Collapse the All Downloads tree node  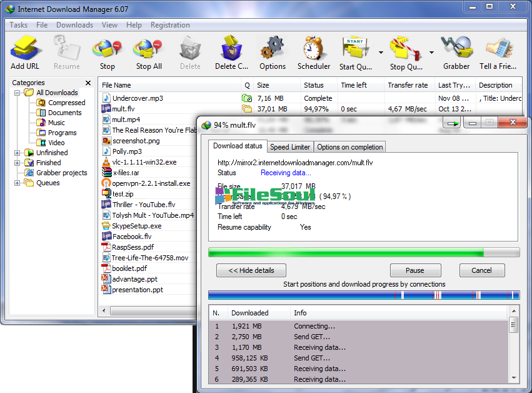pyautogui.click(x=18, y=93)
